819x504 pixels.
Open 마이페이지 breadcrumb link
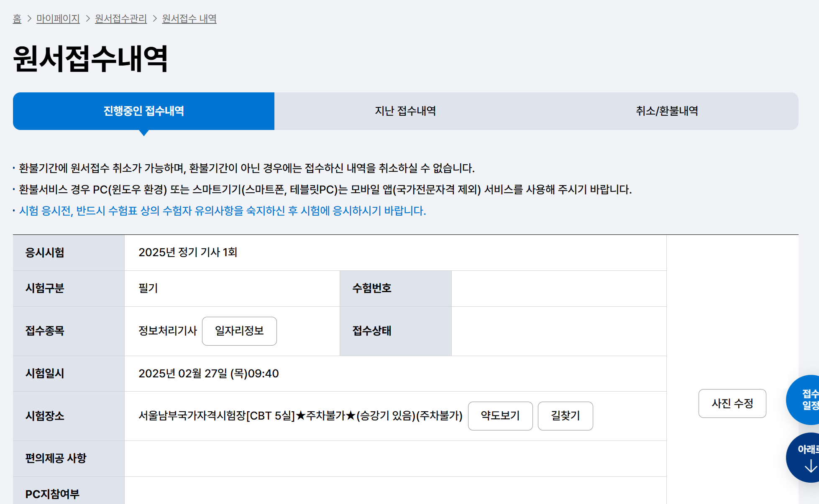point(58,19)
